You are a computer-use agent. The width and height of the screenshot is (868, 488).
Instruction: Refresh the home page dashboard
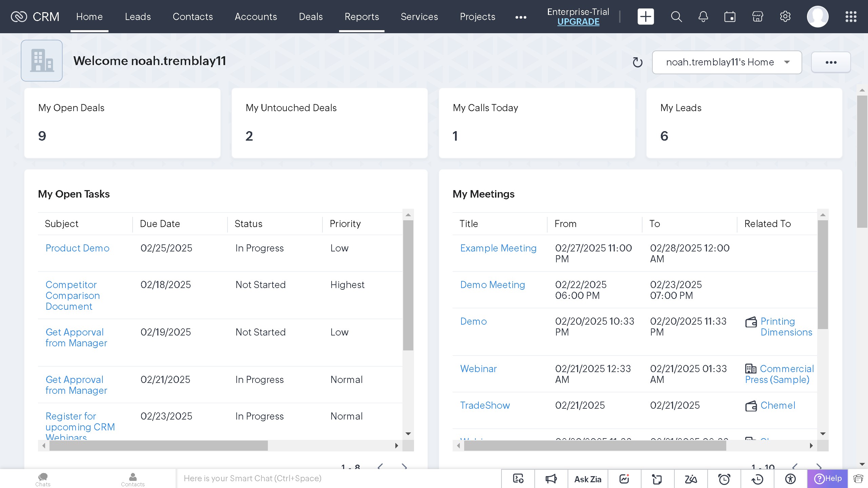point(638,62)
